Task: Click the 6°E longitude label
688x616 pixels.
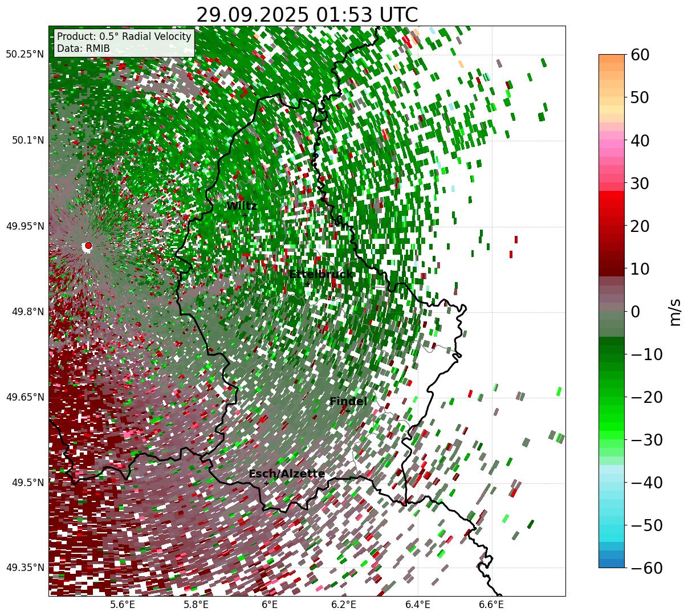Action: [270, 605]
